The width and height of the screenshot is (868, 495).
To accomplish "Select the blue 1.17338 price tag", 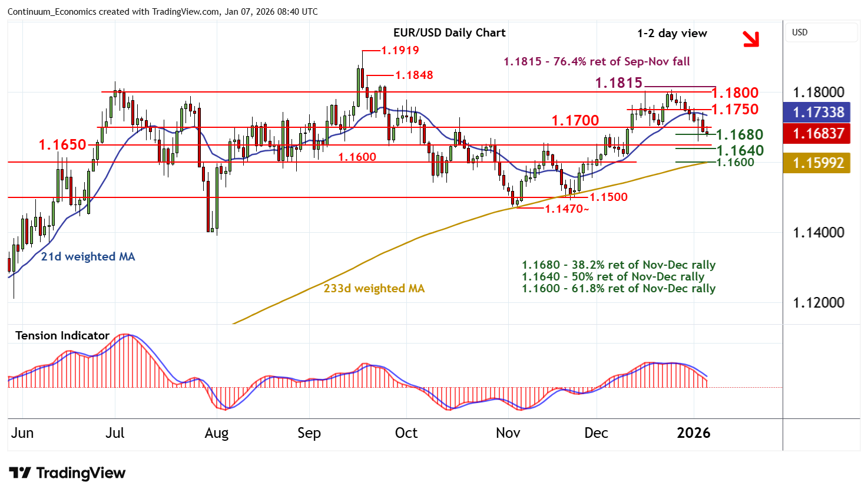I will point(818,112).
